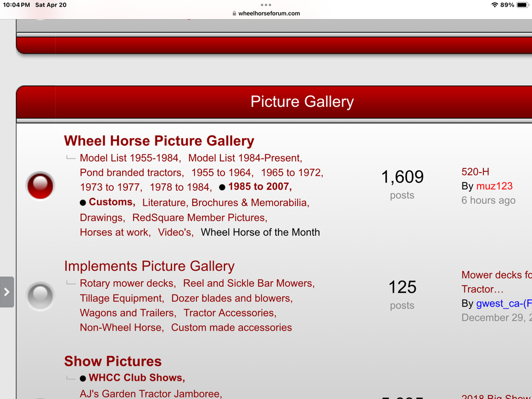Open muz123 user profile
The image size is (532, 399).
494,186
